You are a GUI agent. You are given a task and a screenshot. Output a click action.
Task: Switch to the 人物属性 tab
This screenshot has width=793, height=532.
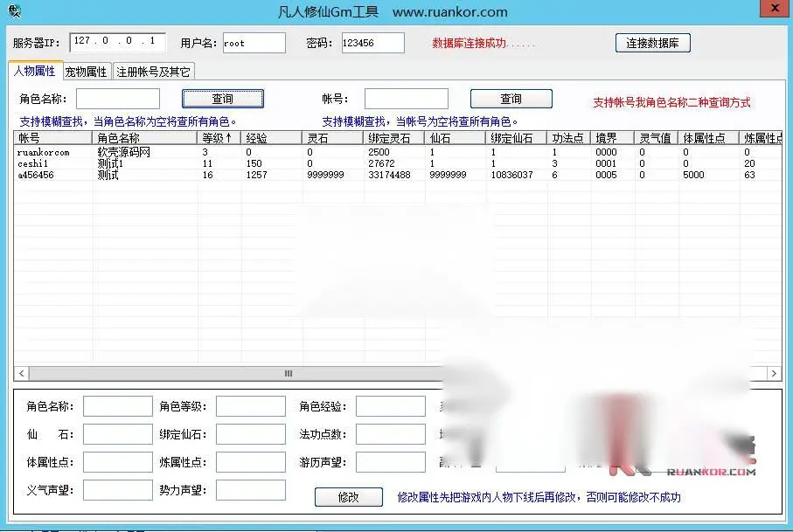pos(35,71)
